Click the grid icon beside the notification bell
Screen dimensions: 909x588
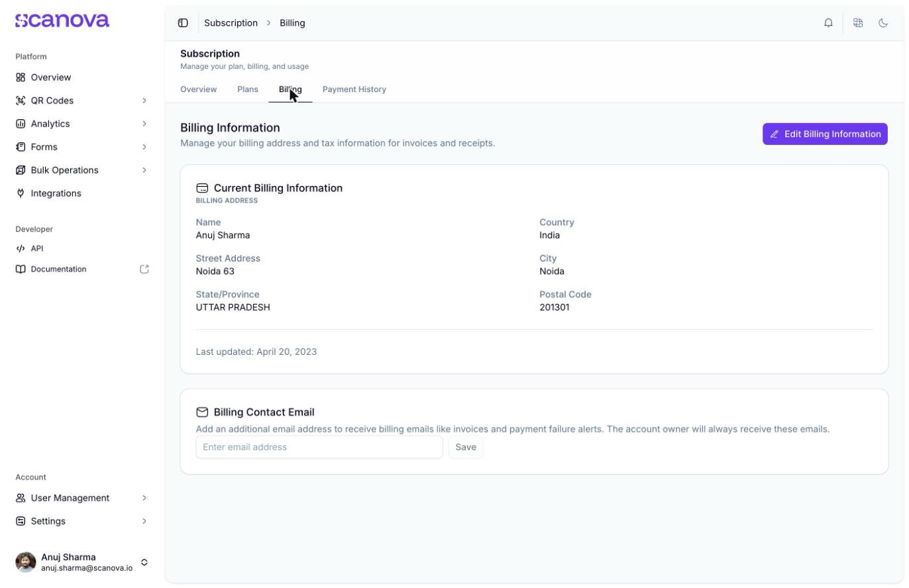(858, 23)
